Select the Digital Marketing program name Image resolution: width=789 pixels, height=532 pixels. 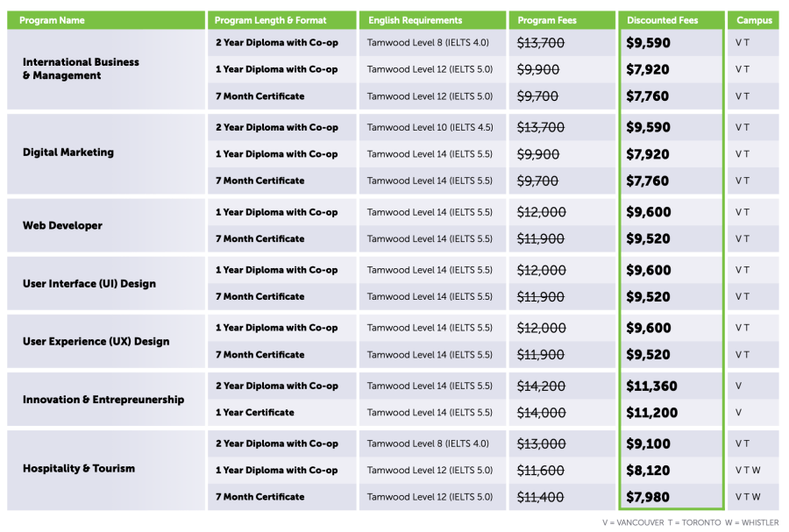point(68,153)
